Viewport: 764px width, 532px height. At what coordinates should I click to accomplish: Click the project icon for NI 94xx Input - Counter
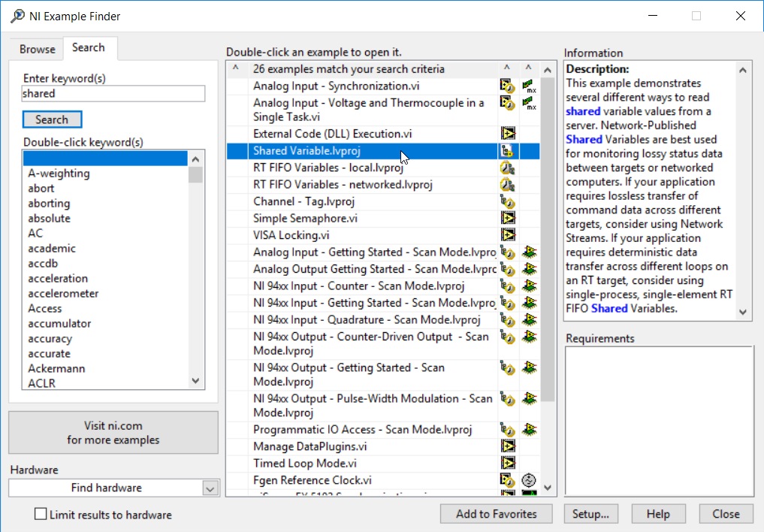coord(508,286)
